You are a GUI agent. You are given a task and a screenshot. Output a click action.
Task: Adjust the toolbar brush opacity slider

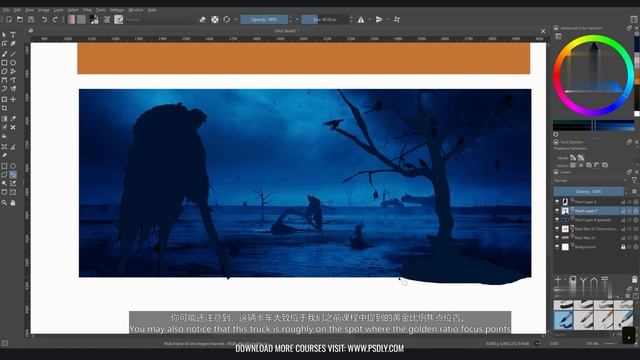pyautogui.click(x=264, y=19)
